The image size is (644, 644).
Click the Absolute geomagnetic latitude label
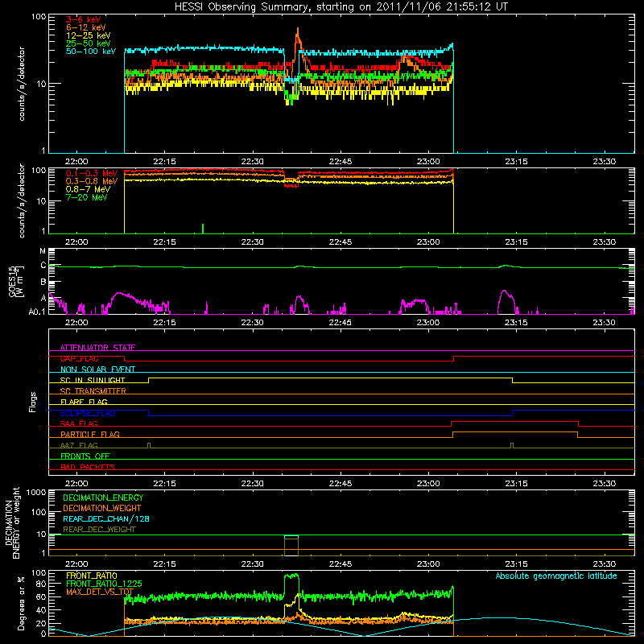[556, 576]
